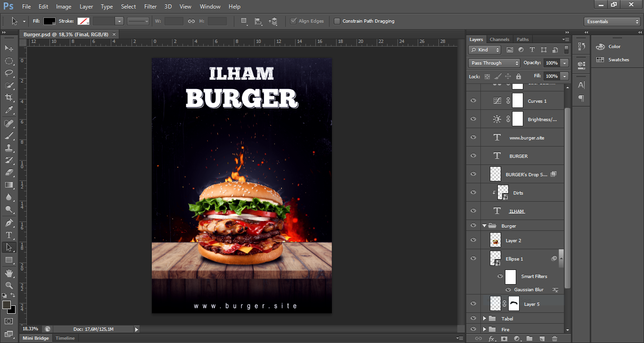Select the Clone Stamp tool

9,148
